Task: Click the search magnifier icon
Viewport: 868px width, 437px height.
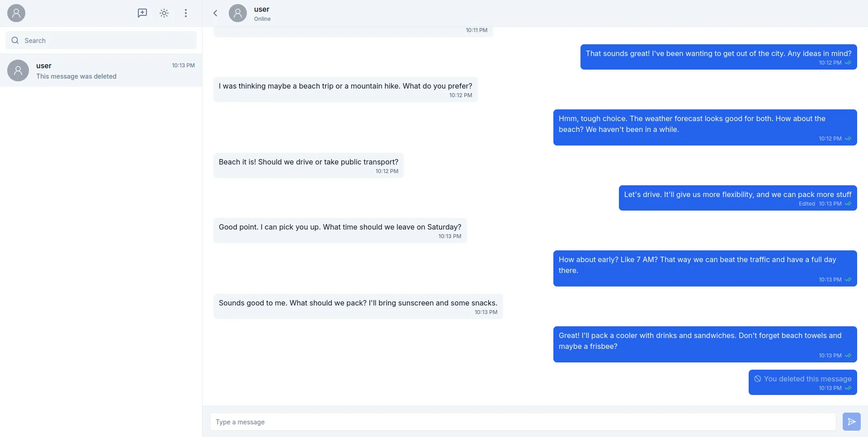Action: (x=15, y=40)
